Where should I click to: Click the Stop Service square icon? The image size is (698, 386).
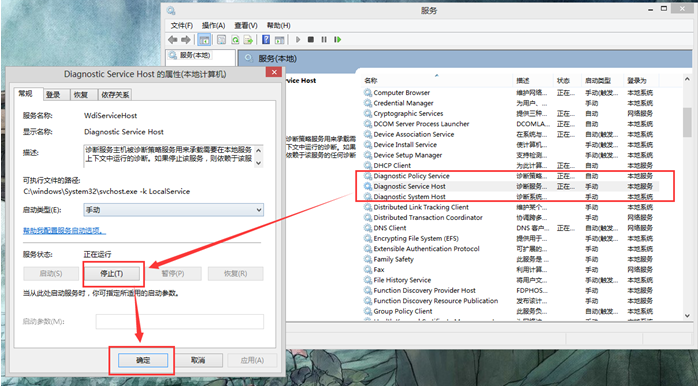[311, 40]
